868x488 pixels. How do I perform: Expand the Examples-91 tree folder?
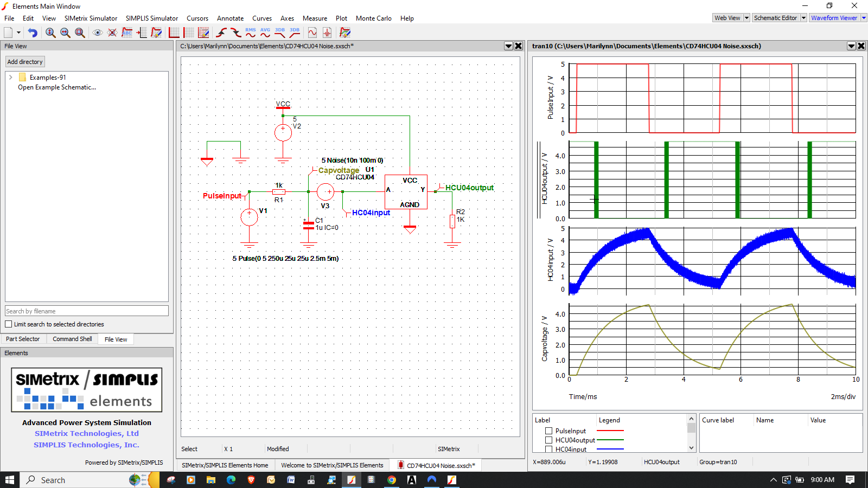pos(10,78)
